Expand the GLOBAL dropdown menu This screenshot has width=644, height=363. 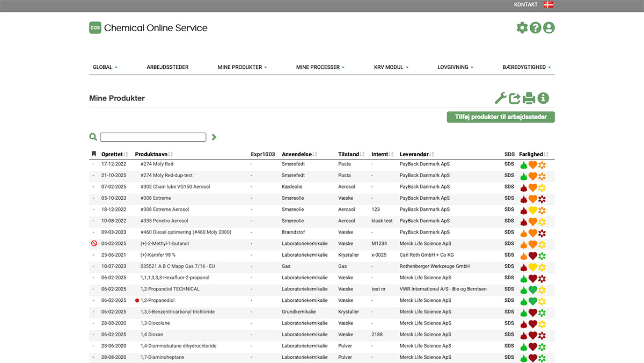[x=105, y=67]
